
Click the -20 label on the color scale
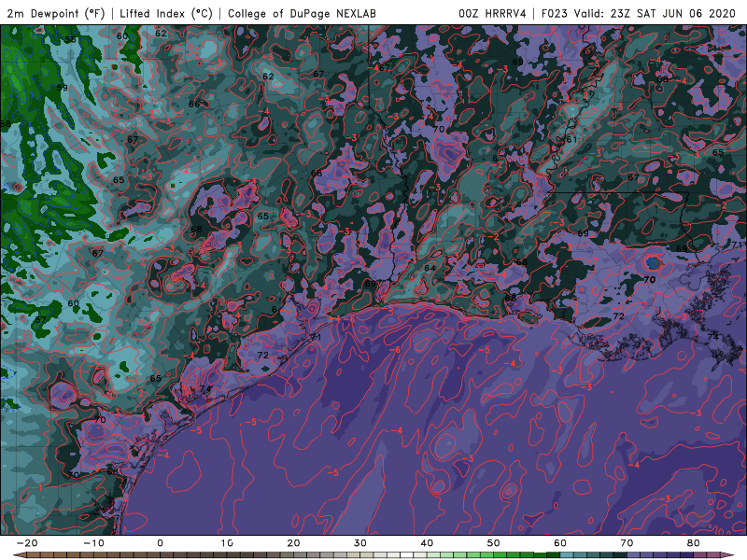27,543
